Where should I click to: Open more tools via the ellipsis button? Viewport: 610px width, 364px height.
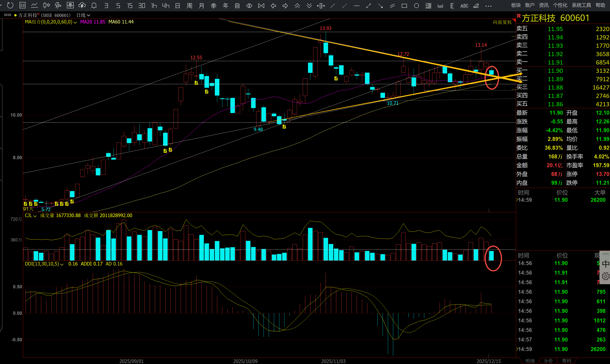488,6
